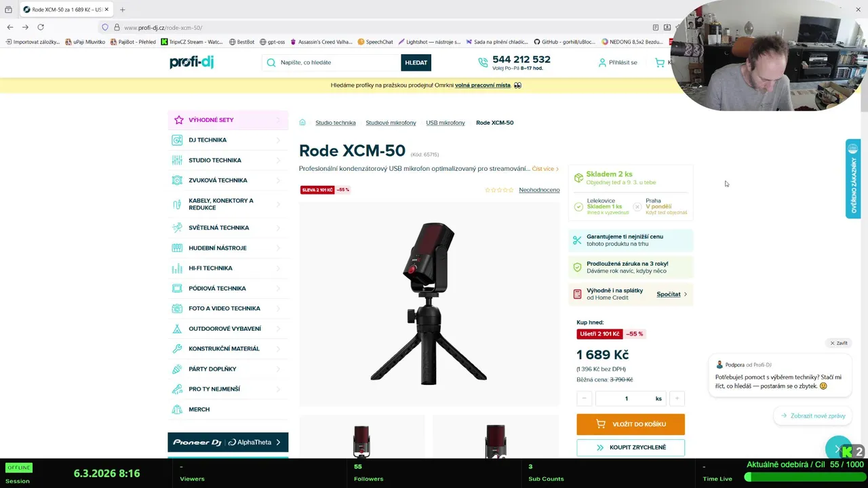868x488 pixels.
Task: Click the browser forward arrow
Action: pos(25,27)
